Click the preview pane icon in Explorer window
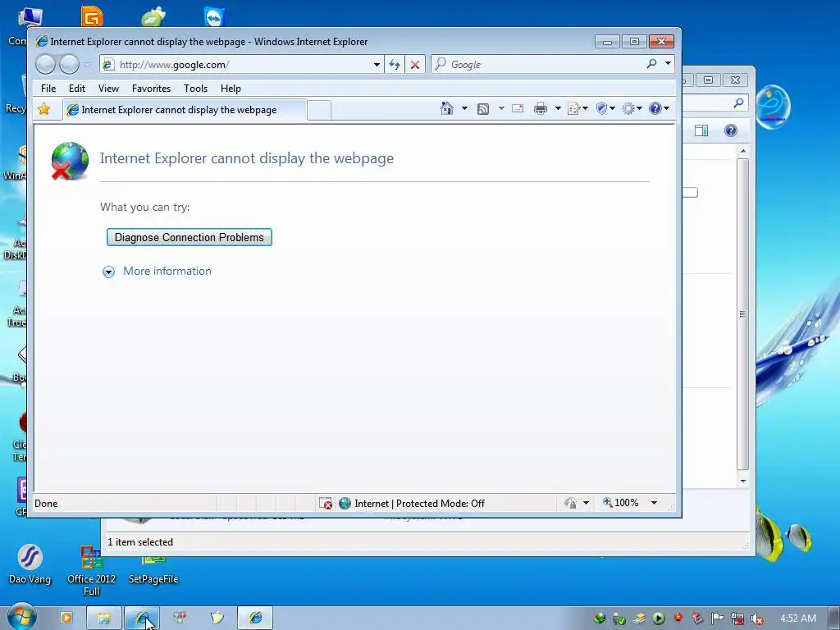Screen dimensions: 840x630 pyautogui.click(x=701, y=130)
